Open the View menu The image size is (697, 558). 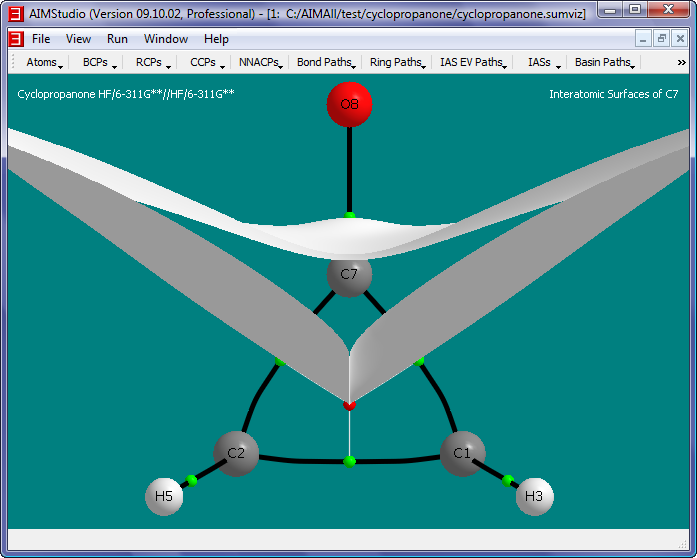tap(78, 39)
